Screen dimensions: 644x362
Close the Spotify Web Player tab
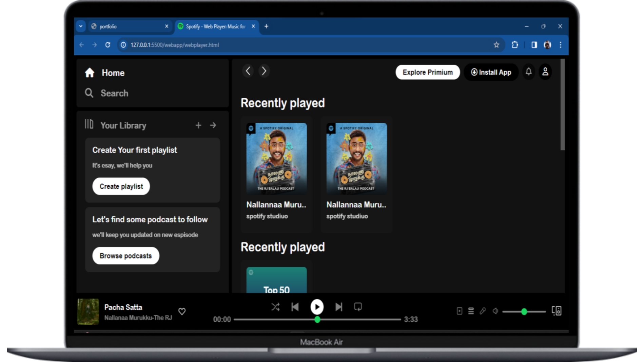pos(253,26)
